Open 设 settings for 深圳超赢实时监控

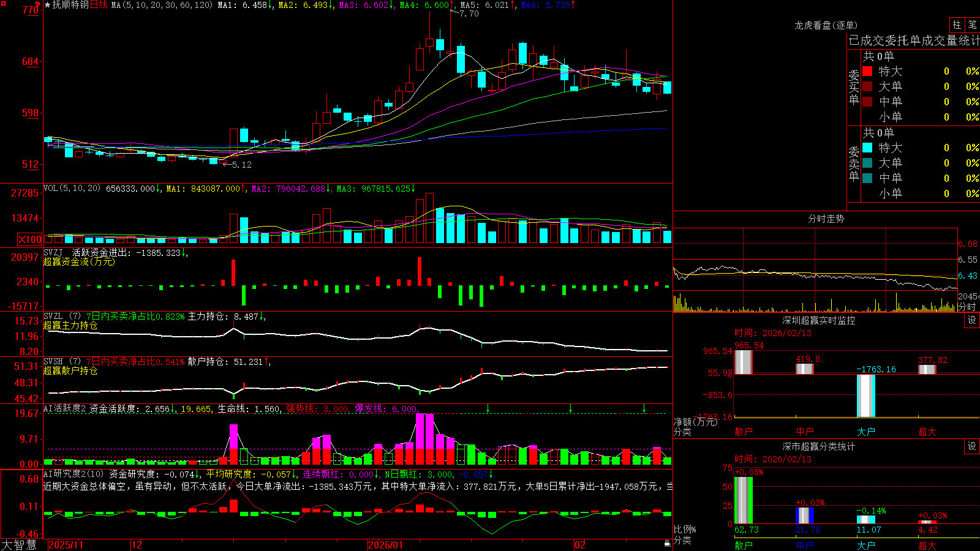coord(972,320)
